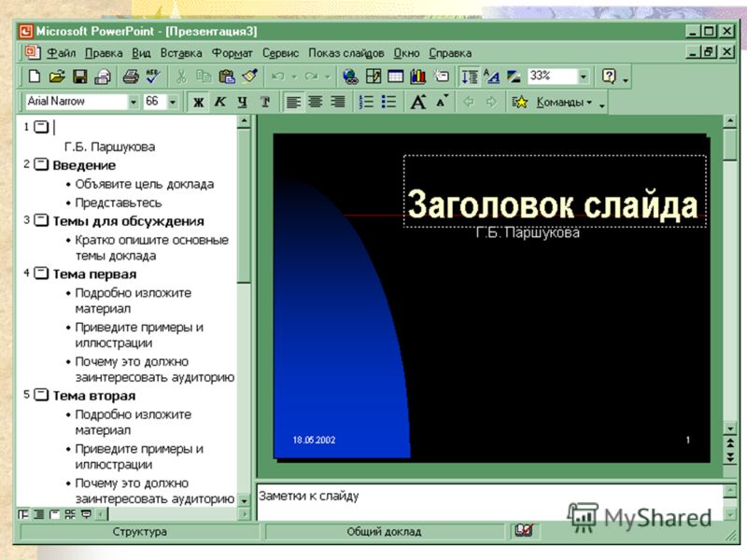Click the outline pane scroll down arrow
The width and height of the screenshot is (747, 560).
click(x=244, y=500)
